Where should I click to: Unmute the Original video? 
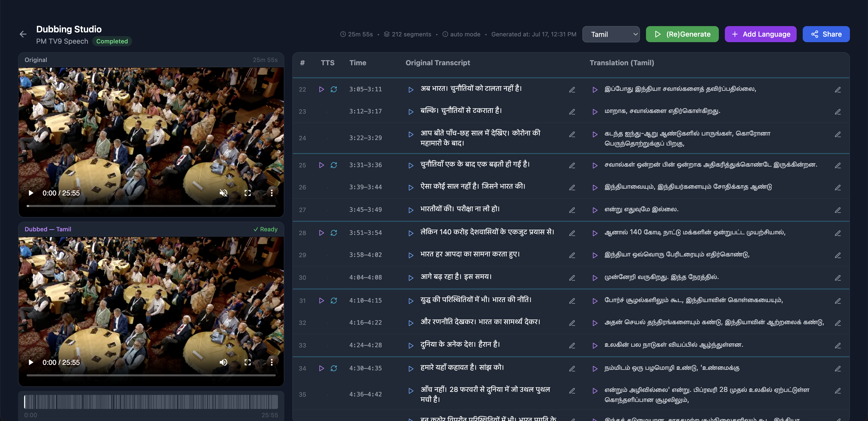click(x=223, y=193)
